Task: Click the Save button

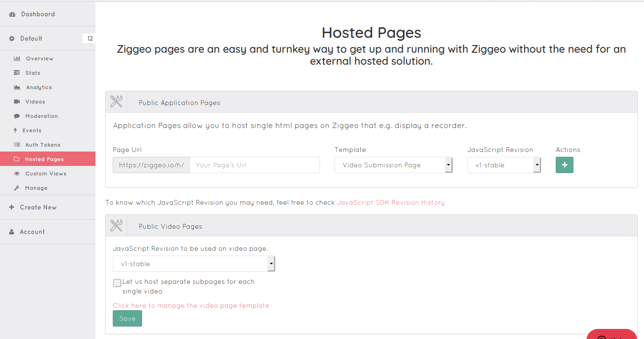Action: coord(127,318)
